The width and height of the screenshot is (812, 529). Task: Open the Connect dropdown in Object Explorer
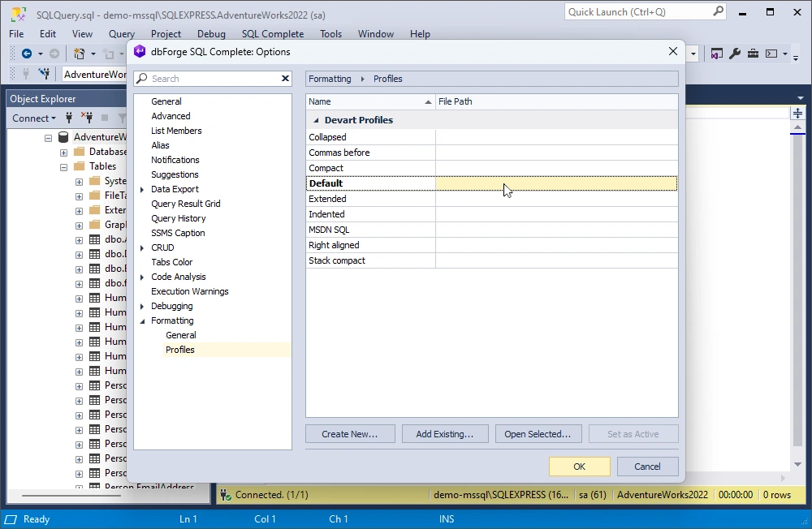point(34,118)
